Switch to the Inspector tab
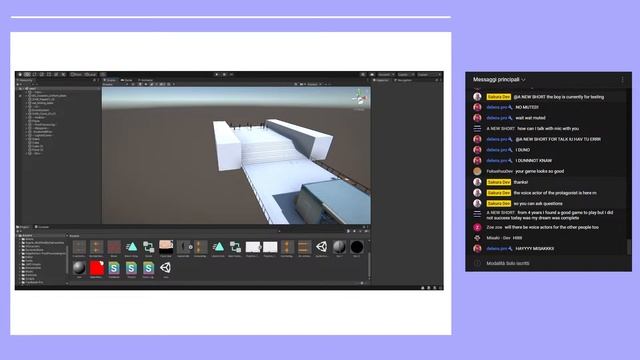The height and width of the screenshot is (360, 640). click(381, 80)
